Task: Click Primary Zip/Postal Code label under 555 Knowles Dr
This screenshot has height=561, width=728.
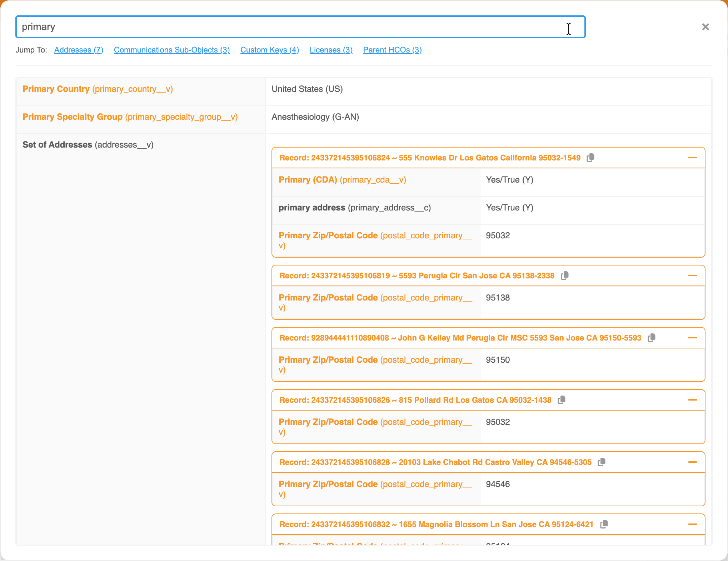Action: 375,240
